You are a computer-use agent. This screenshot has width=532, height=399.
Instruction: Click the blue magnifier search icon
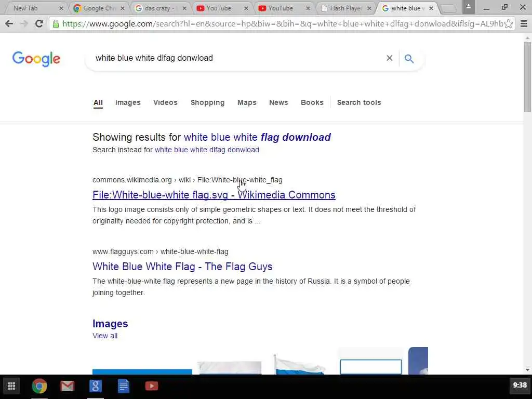point(409,58)
